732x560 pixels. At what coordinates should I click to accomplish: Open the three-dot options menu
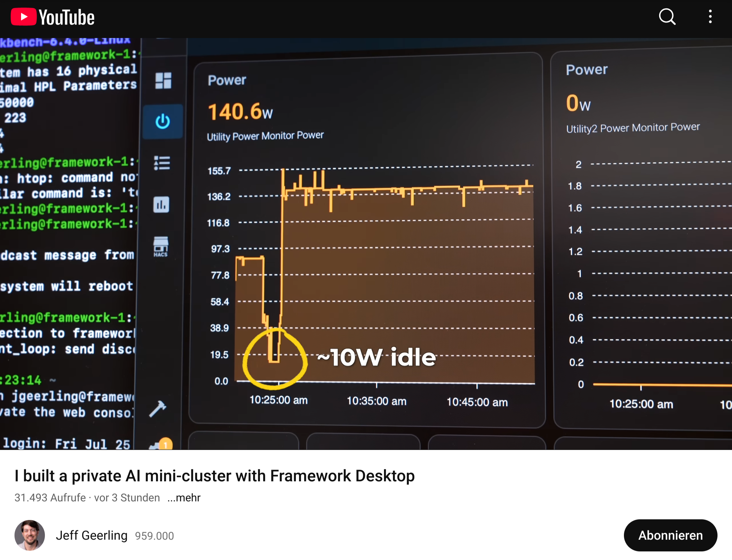pos(710,17)
